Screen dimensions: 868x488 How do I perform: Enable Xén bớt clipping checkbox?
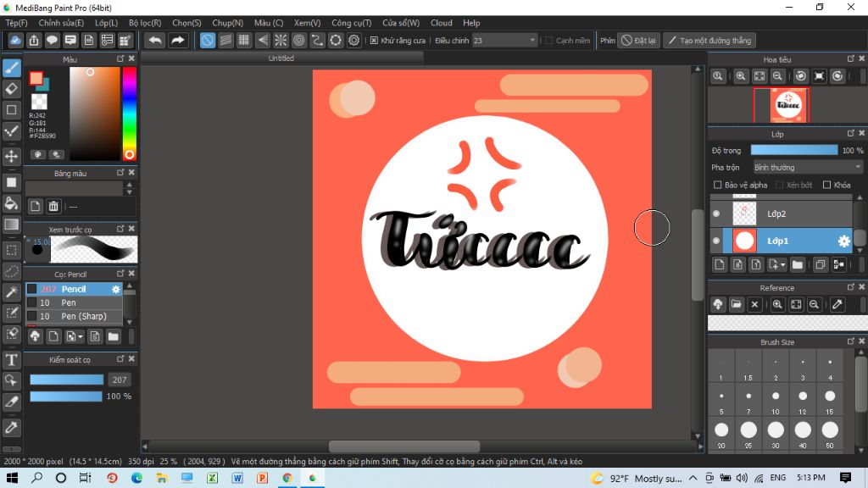(780, 185)
